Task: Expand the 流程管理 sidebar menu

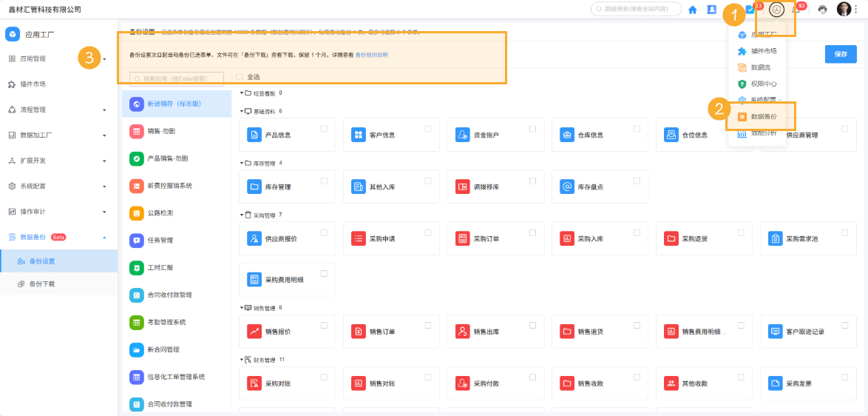Action: point(58,110)
